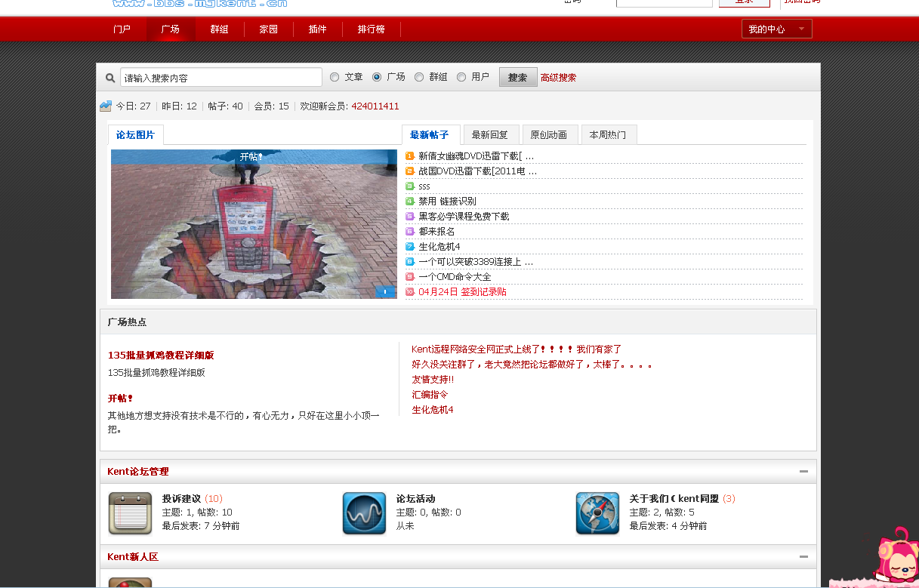Click the search content input field
919x588 pixels.
click(221, 78)
